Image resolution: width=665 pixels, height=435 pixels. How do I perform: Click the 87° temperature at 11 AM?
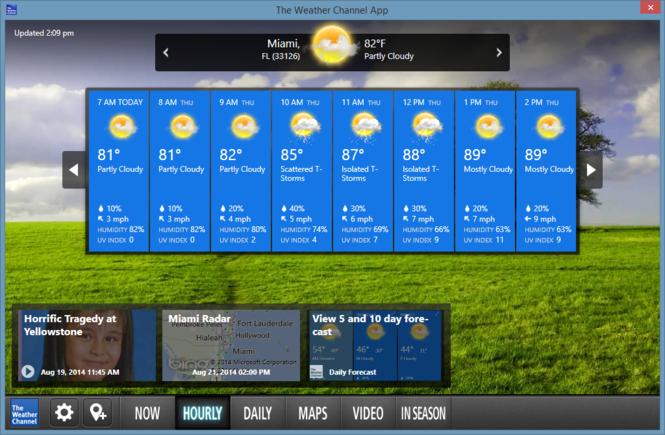pyautogui.click(x=353, y=155)
